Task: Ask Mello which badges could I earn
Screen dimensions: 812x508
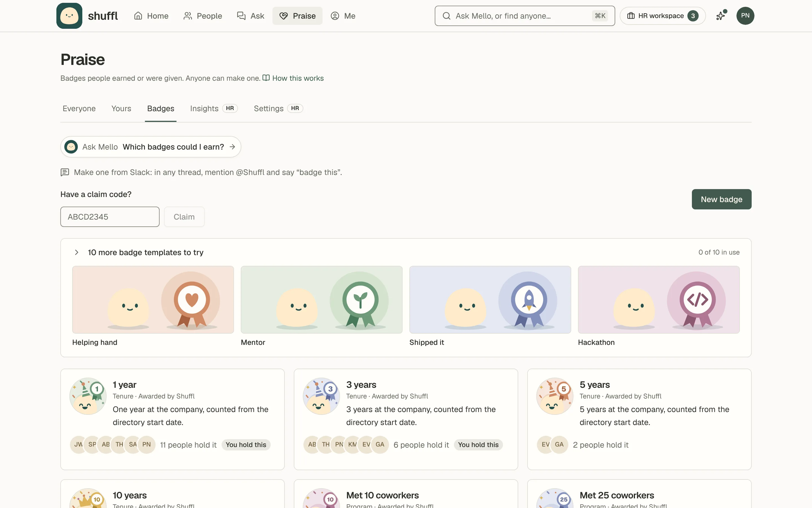Action: (151, 147)
